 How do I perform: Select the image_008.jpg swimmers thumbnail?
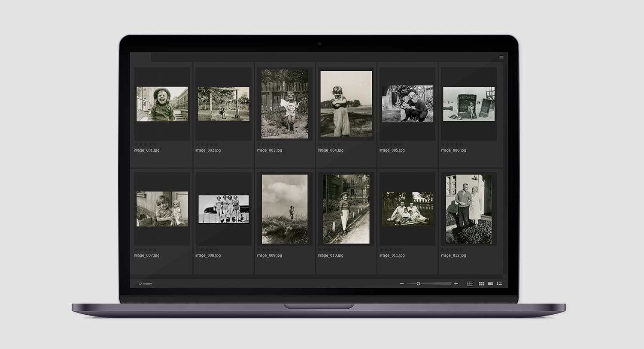click(223, 209)
